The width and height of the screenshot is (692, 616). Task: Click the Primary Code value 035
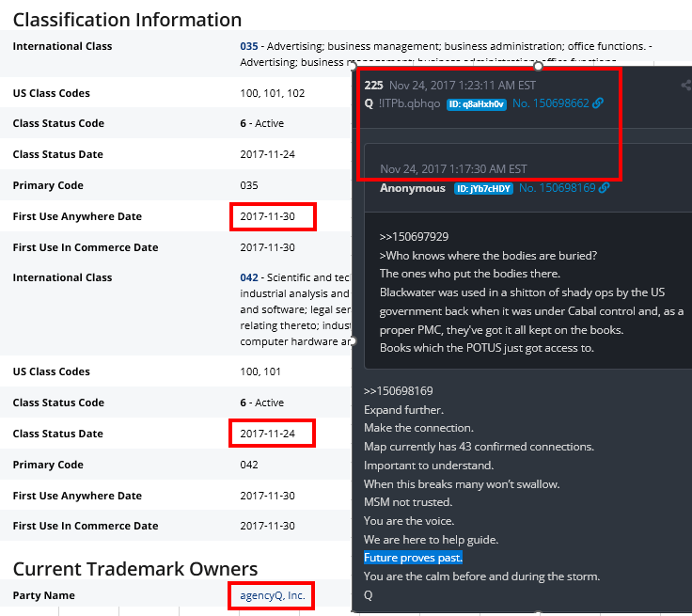[249, 185]
